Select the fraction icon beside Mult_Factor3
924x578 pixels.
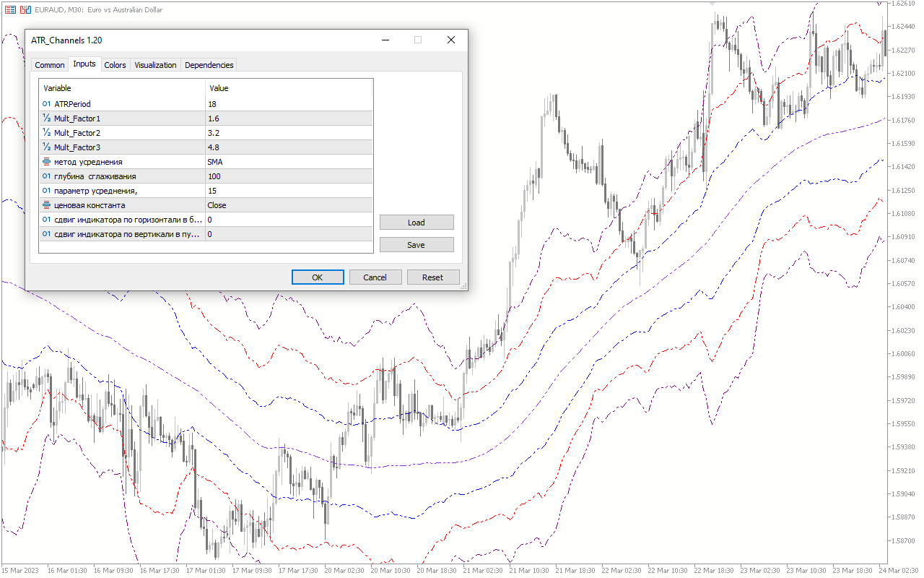click(46, 147)
